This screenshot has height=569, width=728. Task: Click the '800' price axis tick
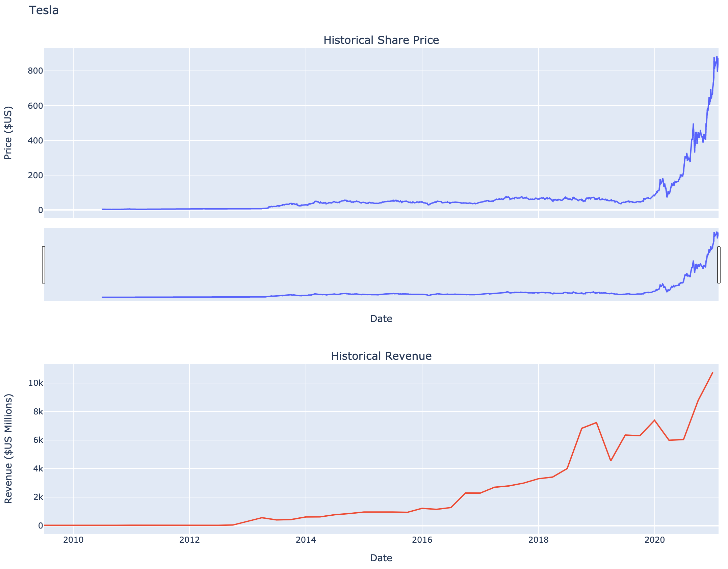[x=36, y=71]
